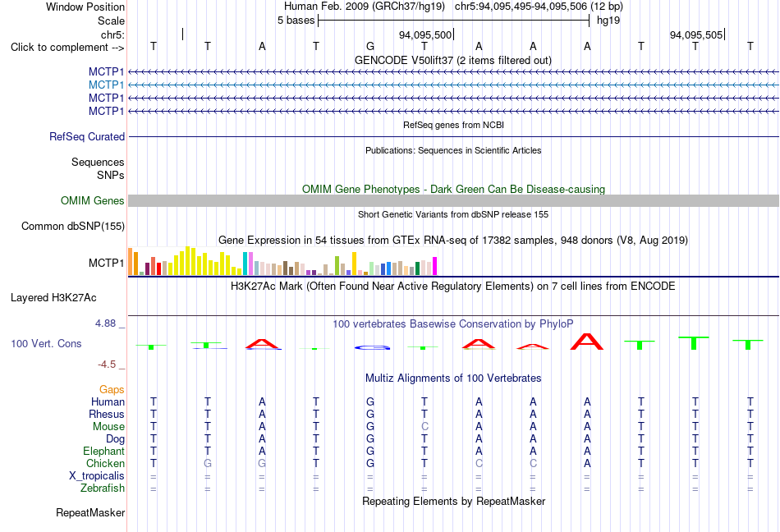Select the Human alignment row label
Viewport: 780px width, 532px height.
108,401
